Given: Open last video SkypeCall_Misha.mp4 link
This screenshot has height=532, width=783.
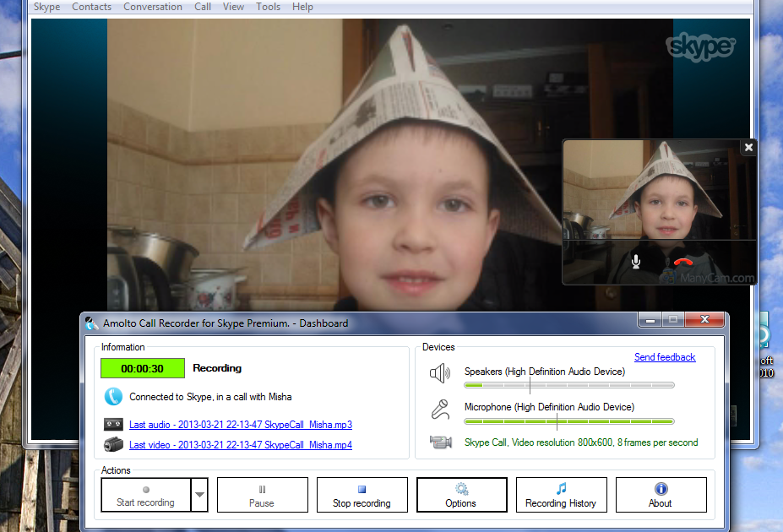Looking at the screenshot, I should click(x=241, y=445).
